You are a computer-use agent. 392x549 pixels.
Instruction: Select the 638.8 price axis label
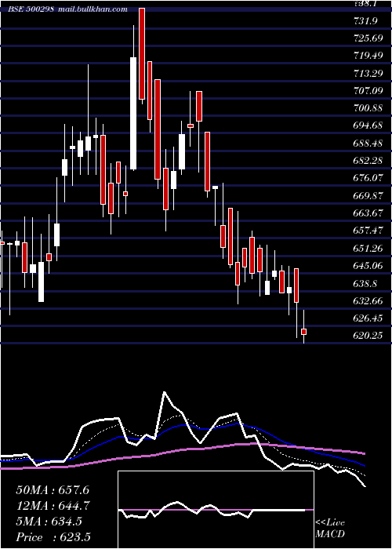pos(365,283)
